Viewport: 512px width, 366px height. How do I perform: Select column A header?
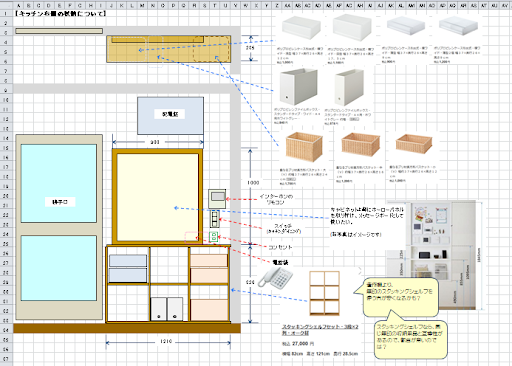tap(18, 5)
